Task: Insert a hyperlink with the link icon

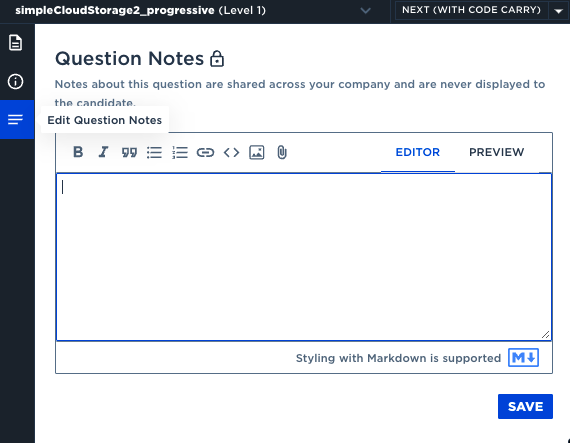Action: click(x=205, y=152)
